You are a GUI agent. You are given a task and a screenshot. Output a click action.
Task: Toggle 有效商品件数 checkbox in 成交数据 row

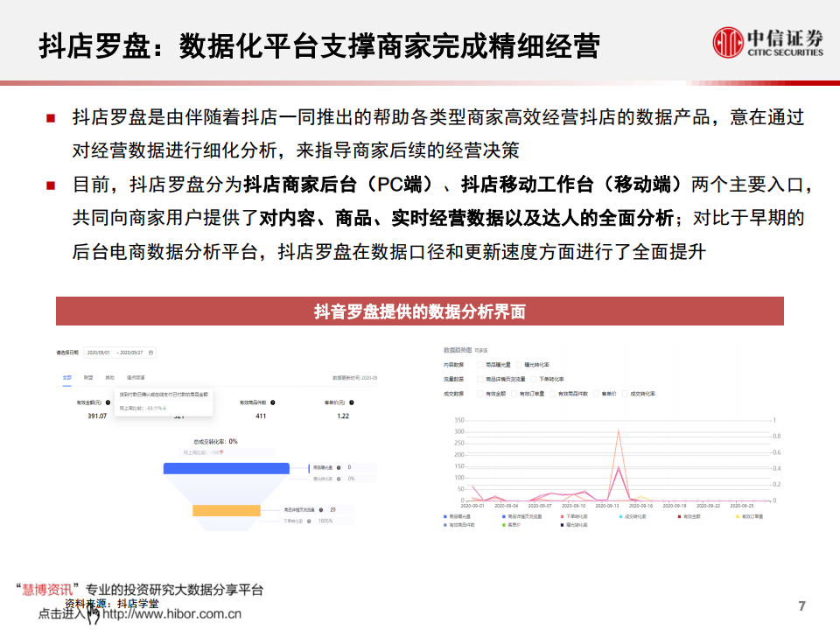click(x=552, y=394)
